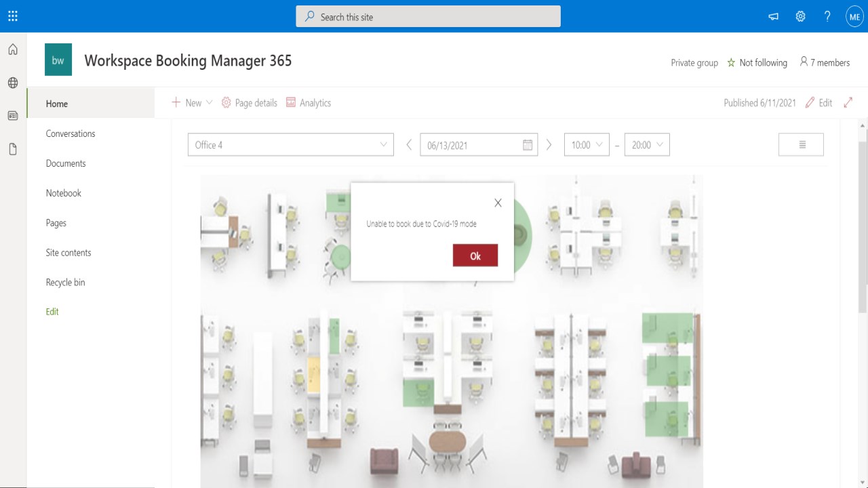Click the bw site logo
Viewport: 868px width, 488px height.
click(58, 60)
